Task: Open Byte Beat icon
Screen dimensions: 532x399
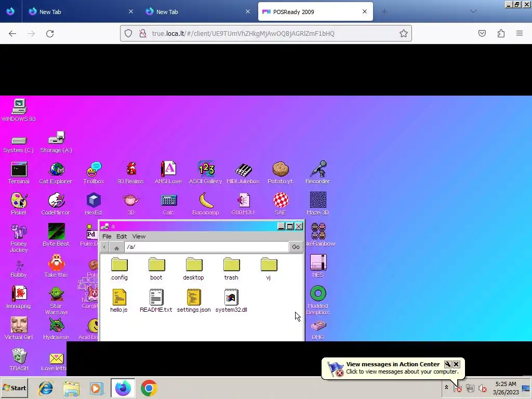Action: [56, 235]
